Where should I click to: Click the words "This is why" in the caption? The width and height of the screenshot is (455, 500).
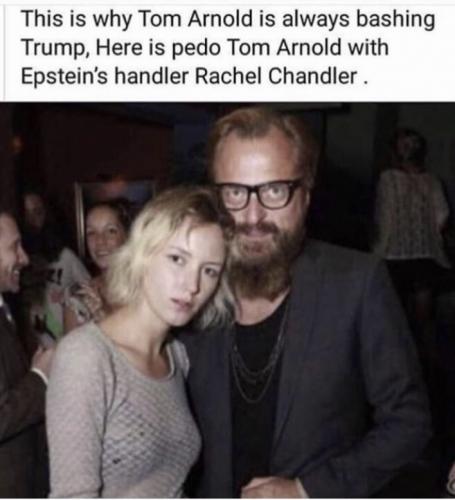(x=76, y=19)
